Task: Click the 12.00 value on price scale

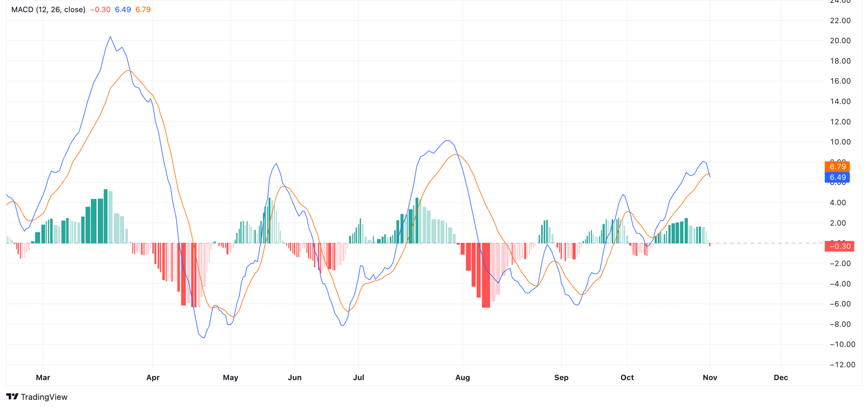Action: [840, 121]
